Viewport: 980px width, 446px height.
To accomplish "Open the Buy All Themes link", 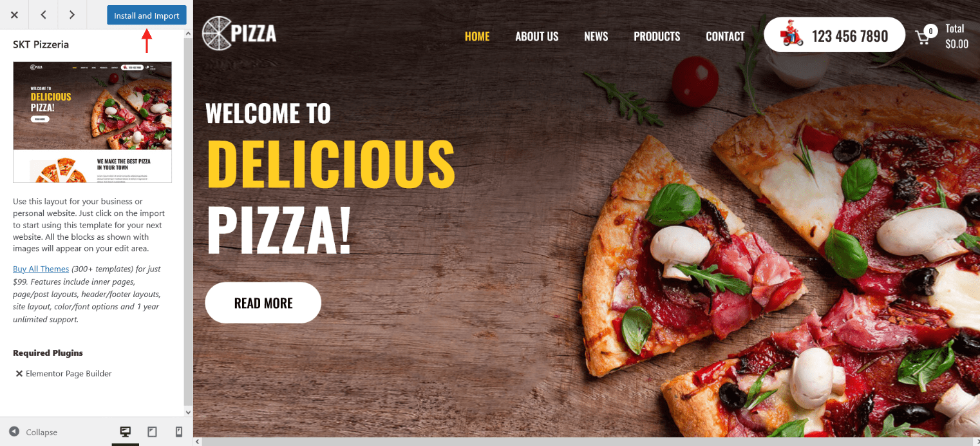I will click(x=41, y=269).
